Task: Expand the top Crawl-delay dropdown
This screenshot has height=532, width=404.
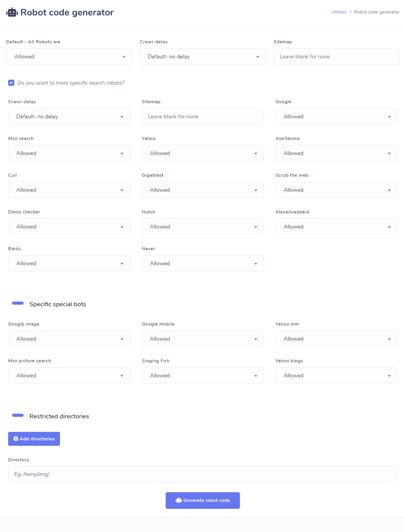Action: pos(202,56)
